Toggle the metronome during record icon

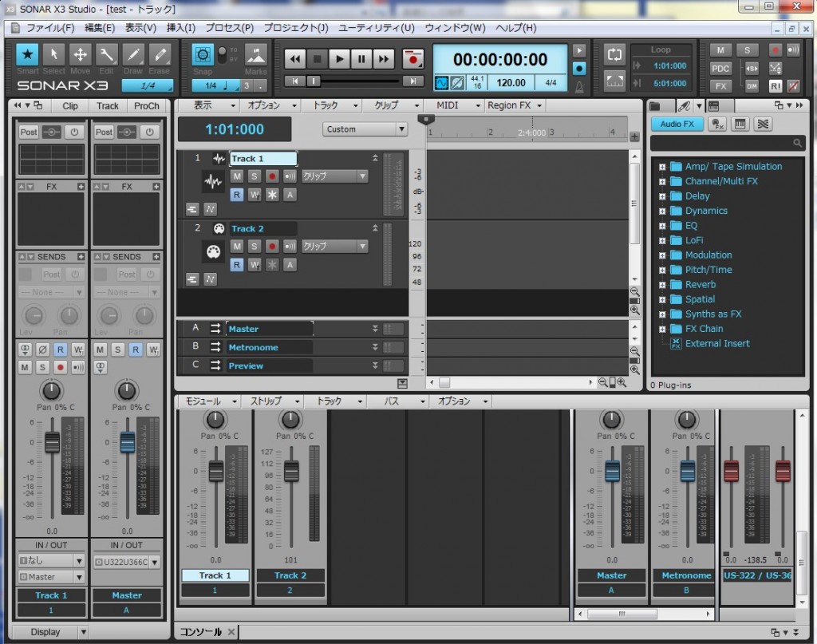[x=579, y=69]
